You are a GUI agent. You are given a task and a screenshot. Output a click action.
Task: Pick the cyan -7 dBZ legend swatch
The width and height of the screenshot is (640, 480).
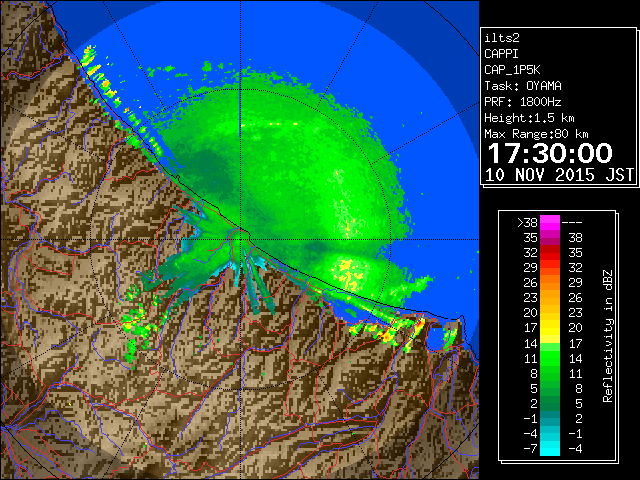(550, 448)
